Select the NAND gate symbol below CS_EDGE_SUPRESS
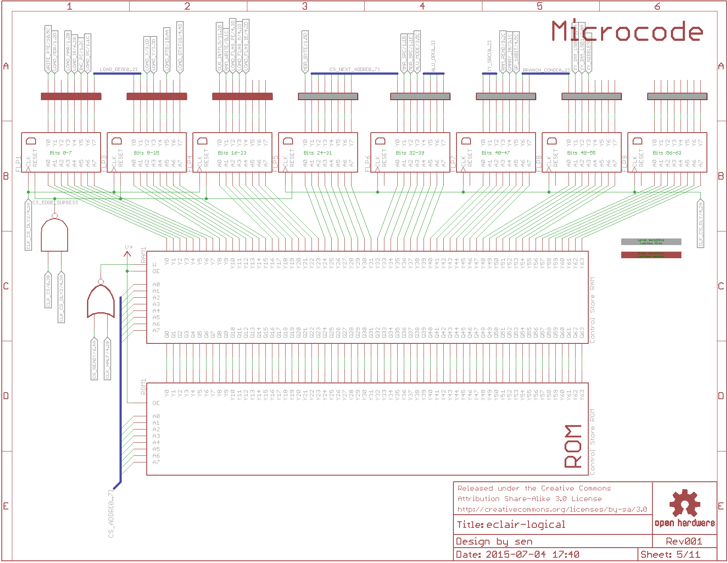This screenshot has width=728, height=563. click(54, 235)
